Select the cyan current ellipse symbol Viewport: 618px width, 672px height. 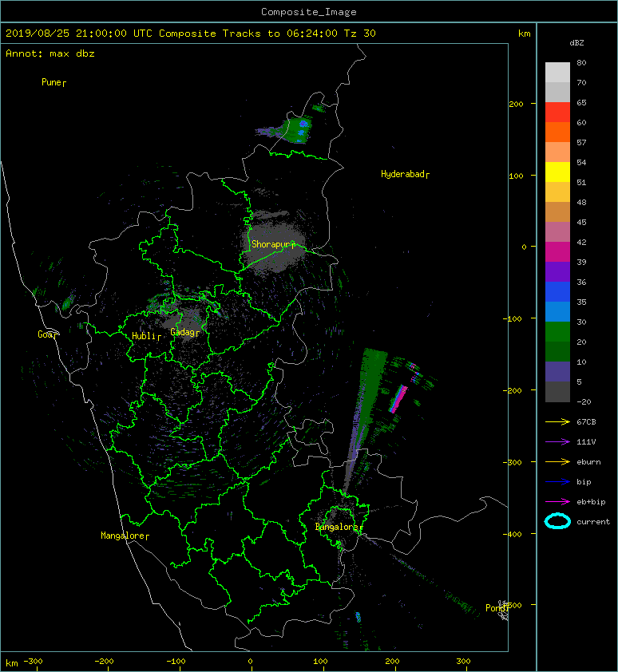pos(557,521)
